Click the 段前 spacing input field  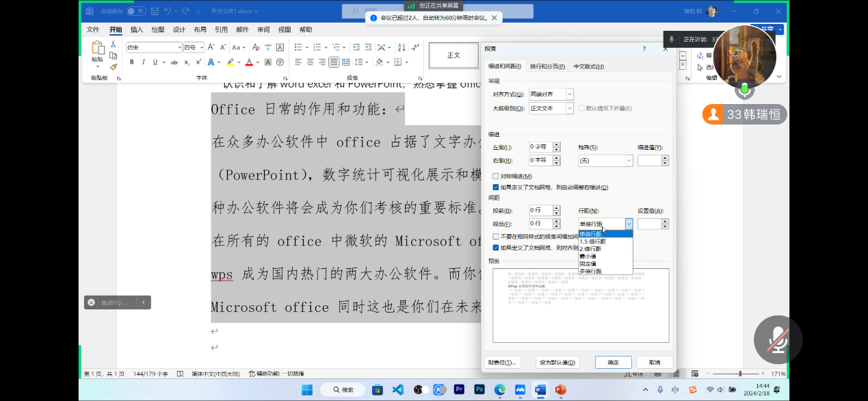click(x=540, y=210)
